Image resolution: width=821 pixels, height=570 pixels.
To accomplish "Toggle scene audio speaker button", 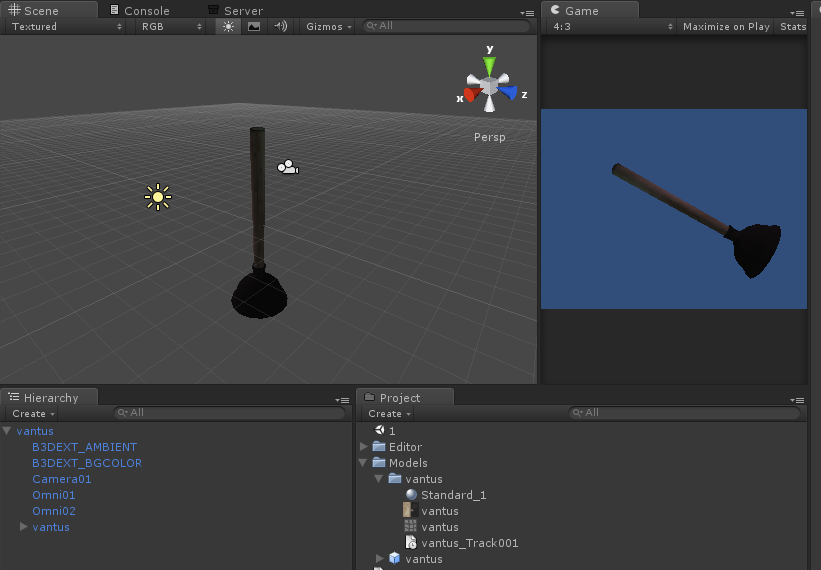I will pyautogui.click(x=280, y=26).
